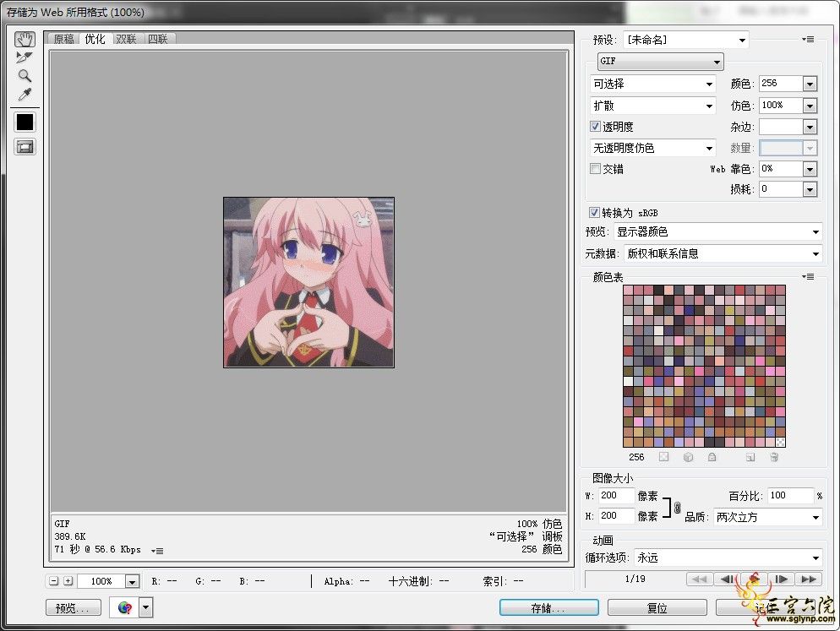Open the 元数据 dropdown
Image resolution: width=840 pixels, height=631 pixels.
[x=723, y=253]
